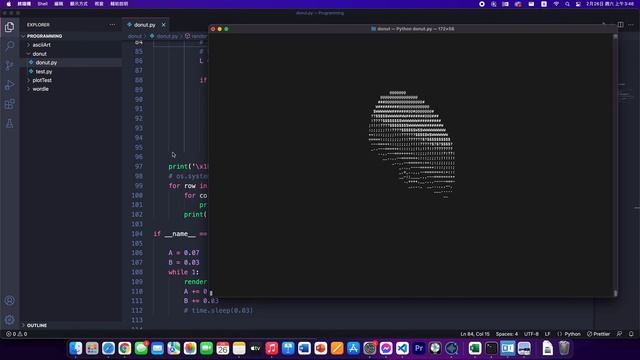Open the Accounts menu in the activity bar
Viewport: 640px width, 360px height.
[9, 300]
